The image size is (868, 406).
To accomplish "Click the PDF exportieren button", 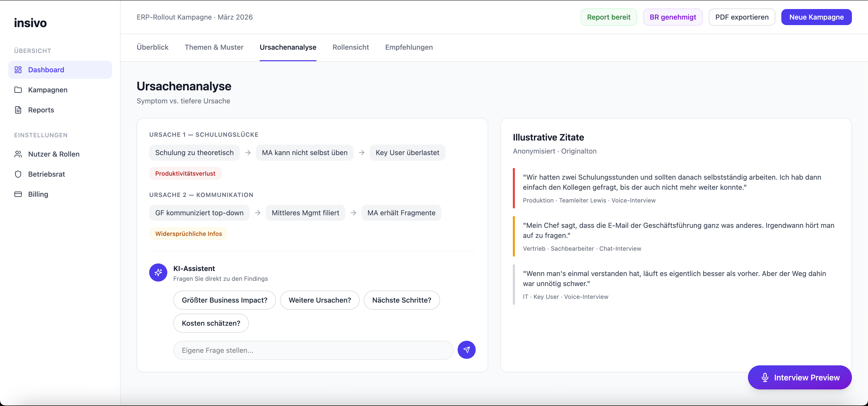I will (742, 17).
